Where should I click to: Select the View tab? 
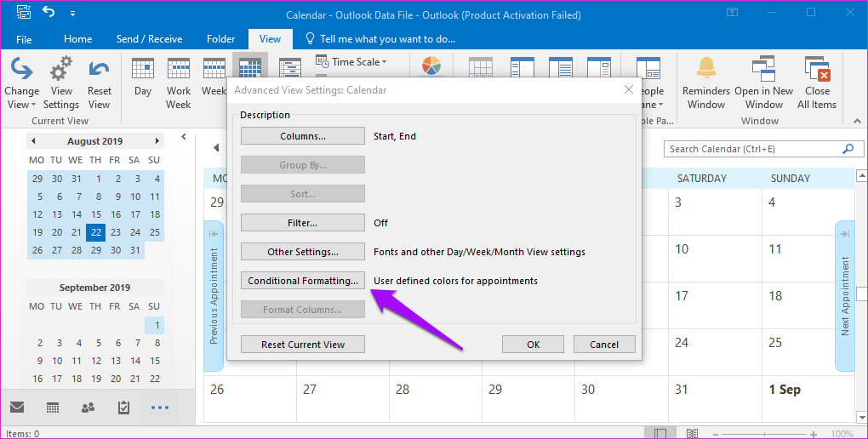(270, 39)
